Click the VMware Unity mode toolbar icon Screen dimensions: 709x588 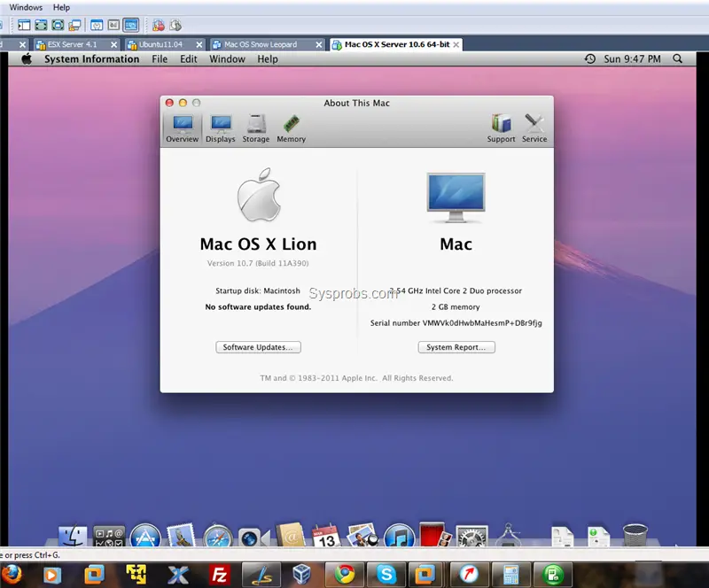[x=74, y=26]
